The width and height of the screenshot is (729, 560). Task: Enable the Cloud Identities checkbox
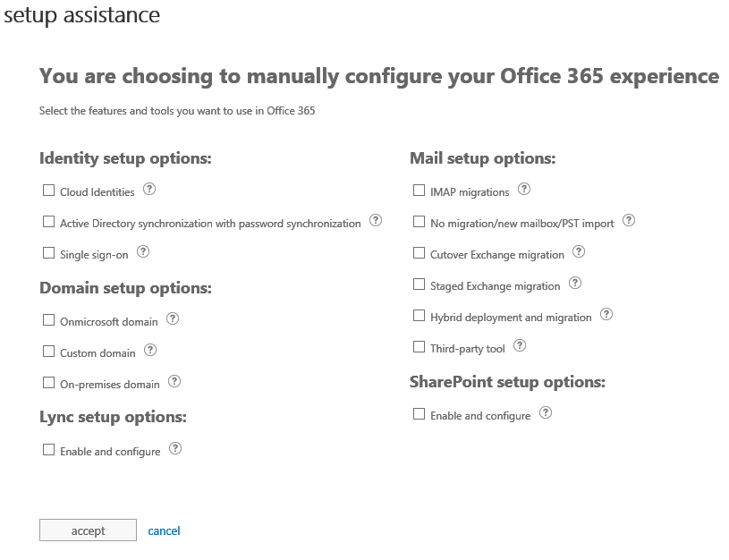(x=49, y=191)
